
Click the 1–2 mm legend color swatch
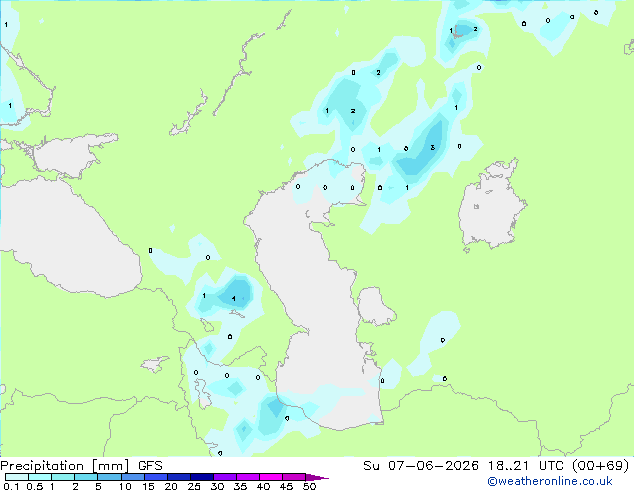[x=63, y=477]
